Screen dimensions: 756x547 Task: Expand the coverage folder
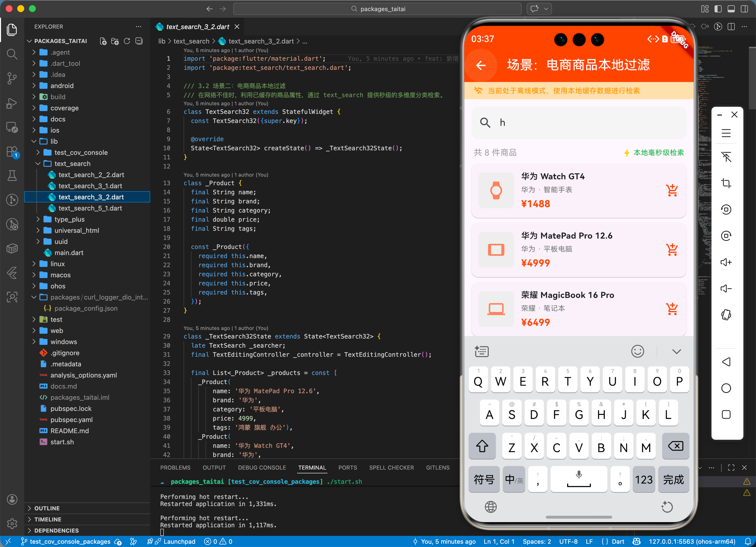pyautogui.click(x=64, y=108)
